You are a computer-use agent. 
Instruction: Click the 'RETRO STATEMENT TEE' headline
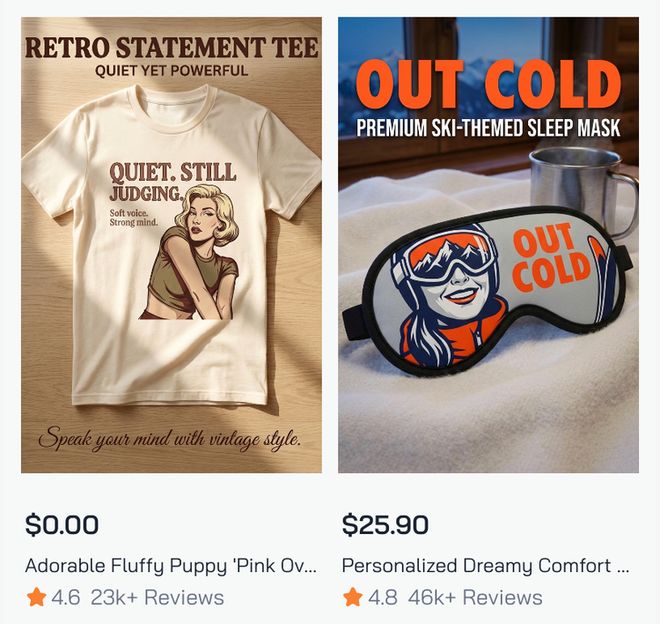(x=171, y=47)
